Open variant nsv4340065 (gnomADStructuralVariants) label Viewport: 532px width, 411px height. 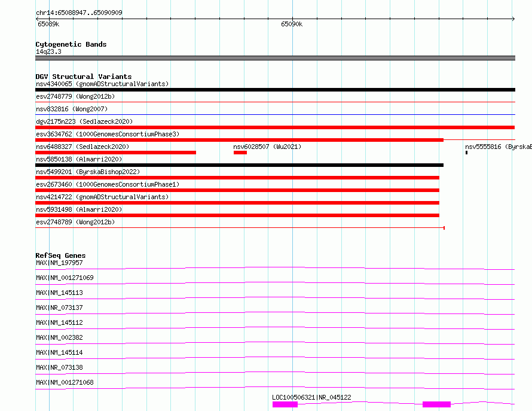tap(102, 84)
